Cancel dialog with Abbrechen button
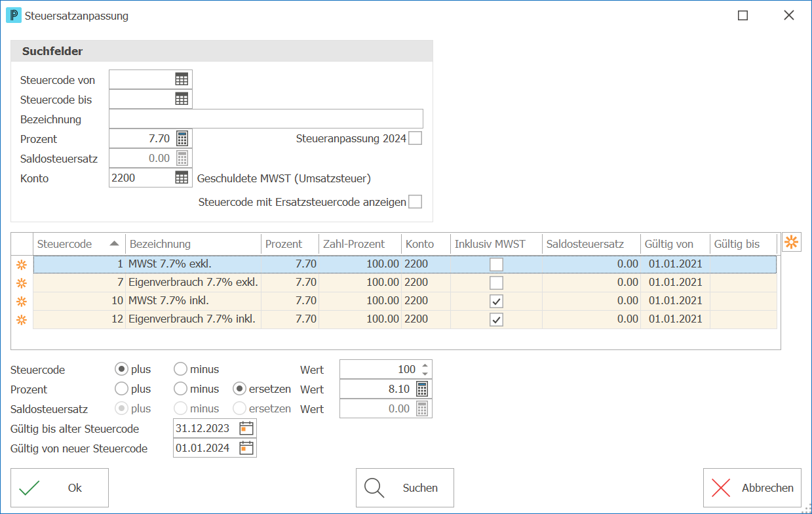This screenshot has width=812, height=514. (752, 488)
